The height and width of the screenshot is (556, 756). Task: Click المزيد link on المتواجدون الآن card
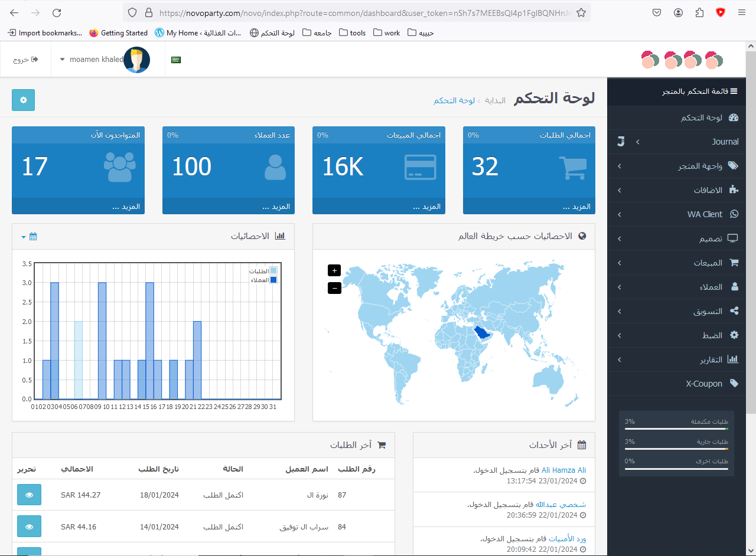(126, 207)
